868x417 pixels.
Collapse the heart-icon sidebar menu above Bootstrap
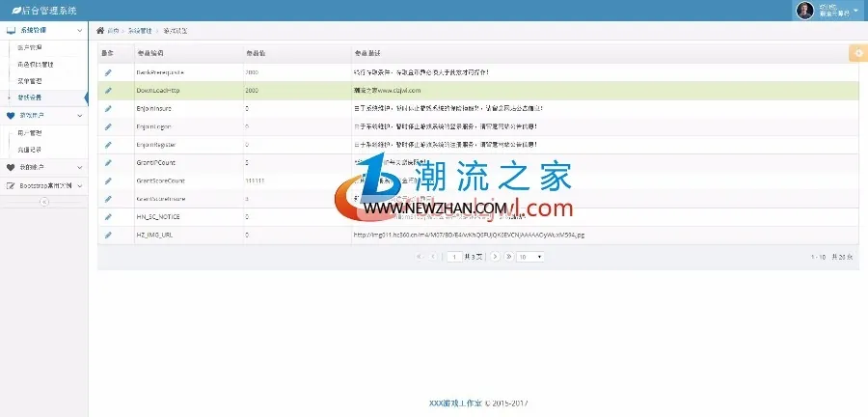point(43,167)
